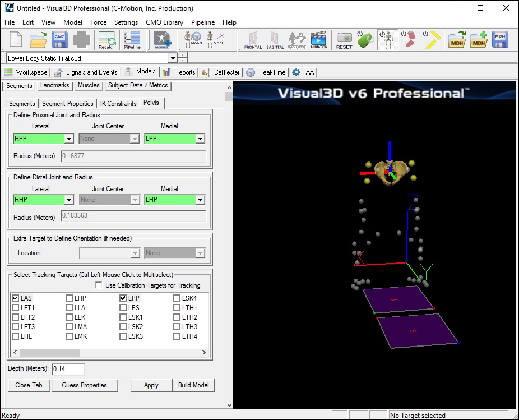The width and height of the screenshot is (519, 420).
Task: Open the Pipeline toolbar icon
Action: tap(132, 40)
